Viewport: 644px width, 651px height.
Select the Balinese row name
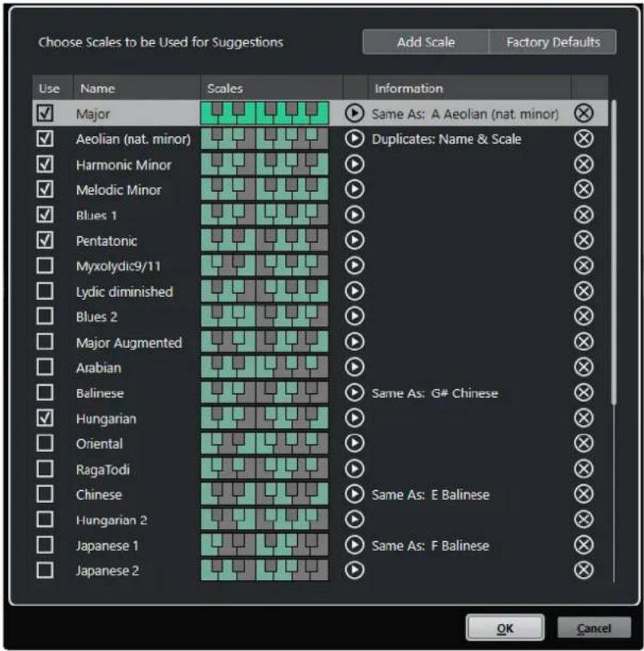click(100, 393)
